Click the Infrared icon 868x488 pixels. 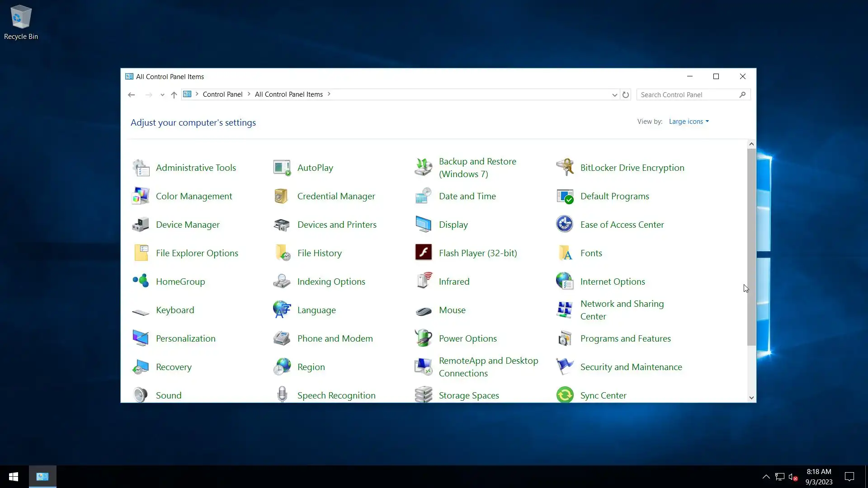click(424, 282)
